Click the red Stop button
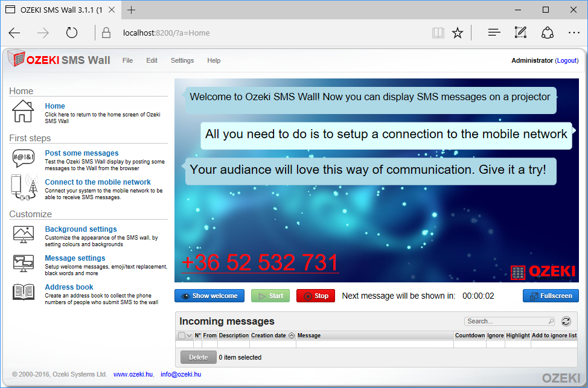This screenshot has height=388, width=588. [x=316, y=296]
